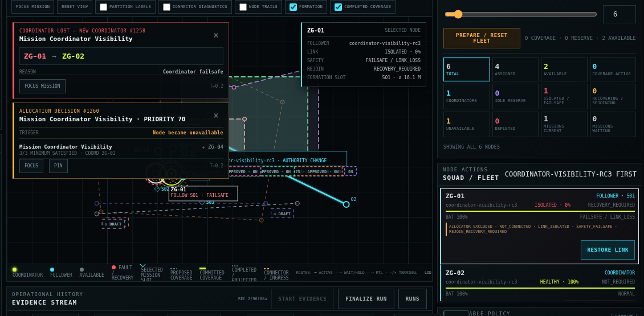Enable the Connector Diagnostics checkbox
The width and height of the screenshot is (644, 316).
coord(167,7)
